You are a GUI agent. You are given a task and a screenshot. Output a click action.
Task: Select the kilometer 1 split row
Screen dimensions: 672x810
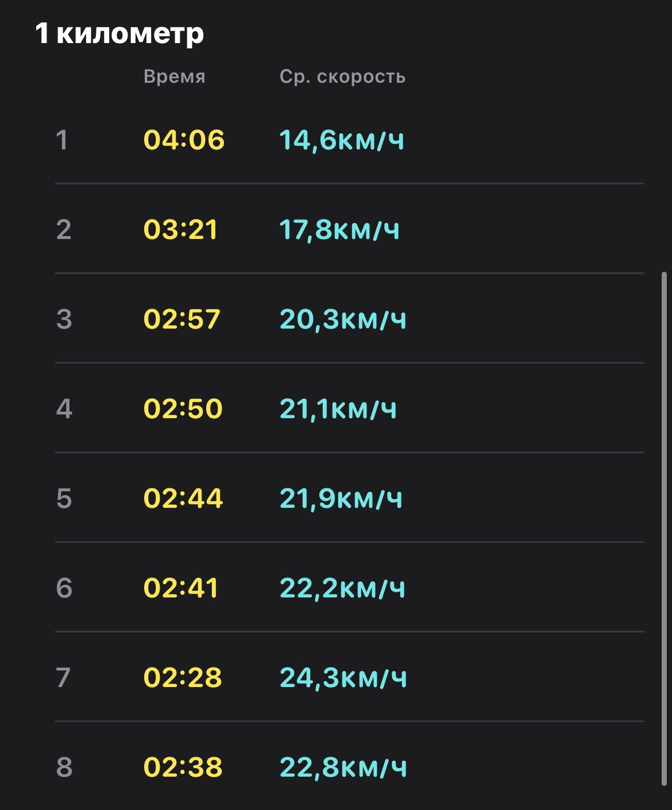point(349,140)
